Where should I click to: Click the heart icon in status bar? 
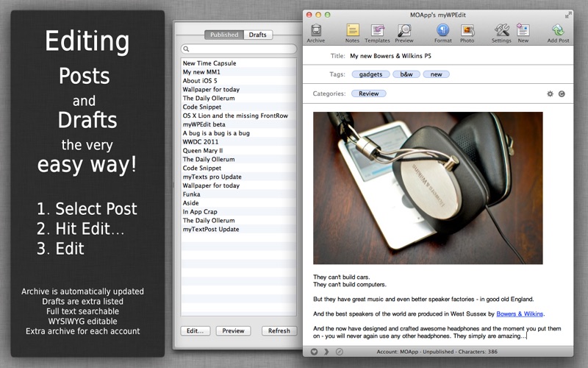point(315,352)
